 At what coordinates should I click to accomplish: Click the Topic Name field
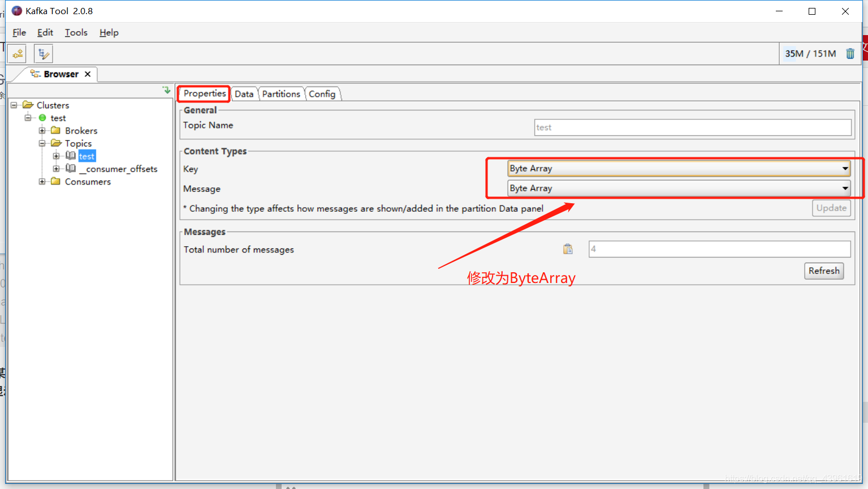[693, 127]
